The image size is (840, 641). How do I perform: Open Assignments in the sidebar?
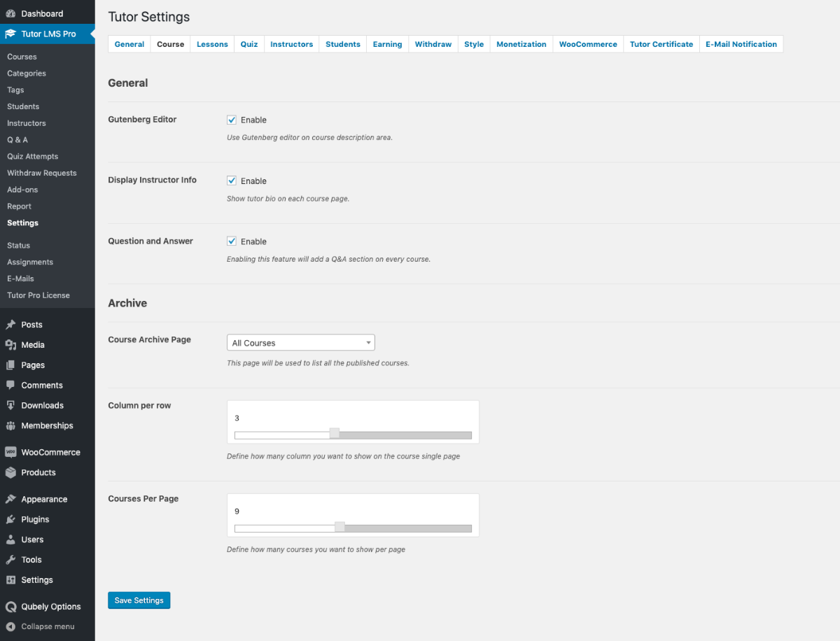click(30, 262)
